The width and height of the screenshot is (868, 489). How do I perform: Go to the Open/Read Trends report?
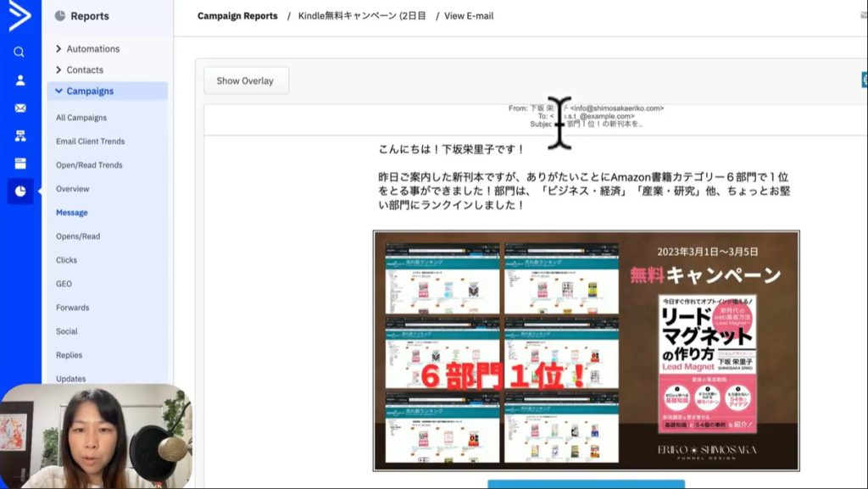[89, 165]
